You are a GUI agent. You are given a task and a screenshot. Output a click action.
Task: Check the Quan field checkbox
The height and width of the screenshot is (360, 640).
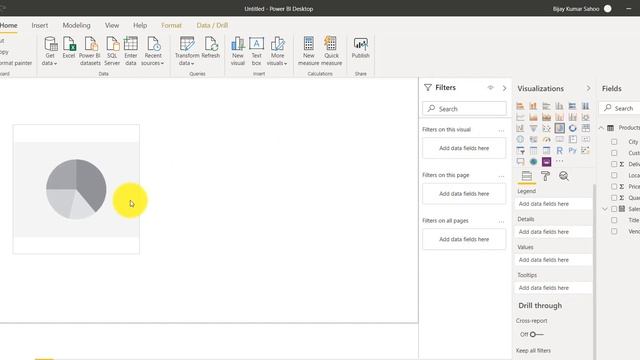[x=614, y=198]
